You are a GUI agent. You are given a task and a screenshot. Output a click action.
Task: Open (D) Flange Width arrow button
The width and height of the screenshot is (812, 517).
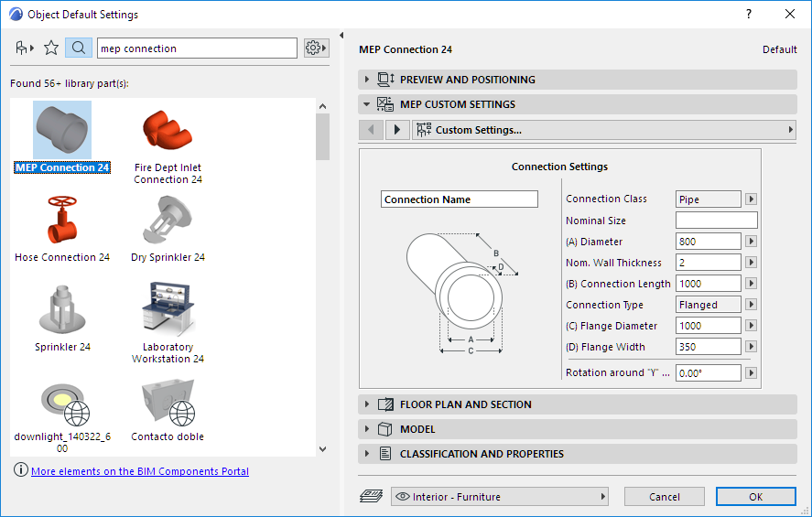click(x=751, y=347)
